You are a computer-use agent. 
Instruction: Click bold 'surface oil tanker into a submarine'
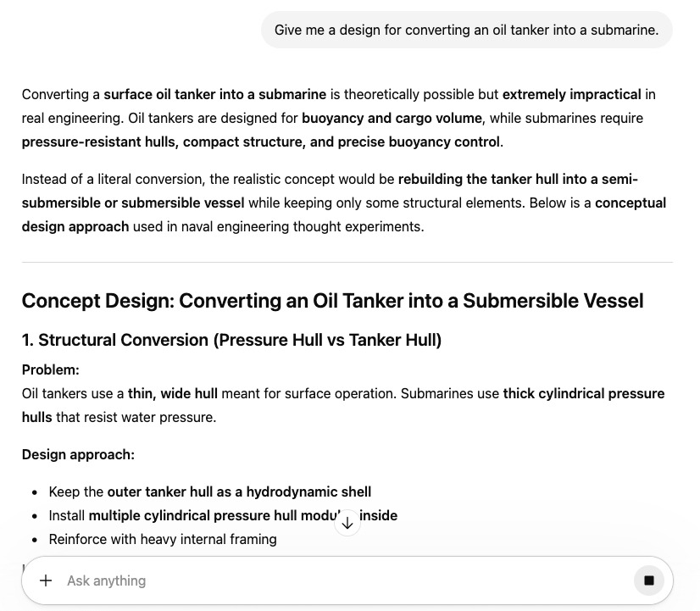point(214,94)
